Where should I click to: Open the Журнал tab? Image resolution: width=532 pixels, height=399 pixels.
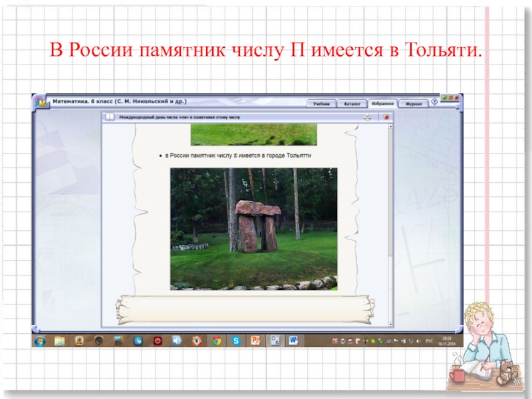(x=413, y=104)
